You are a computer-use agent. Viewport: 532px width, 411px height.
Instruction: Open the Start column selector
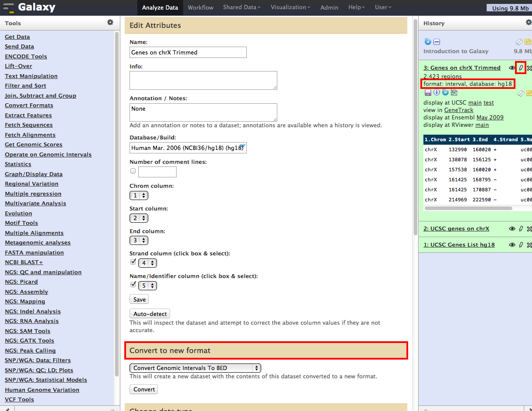(x=139, y=218)
